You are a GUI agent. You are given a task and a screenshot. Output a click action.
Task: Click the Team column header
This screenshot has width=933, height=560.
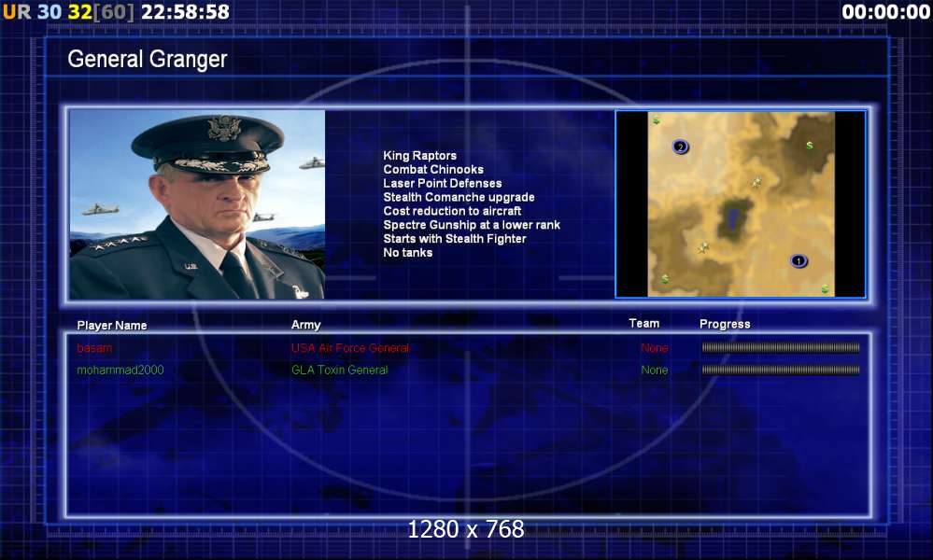(x=643, y=323)
